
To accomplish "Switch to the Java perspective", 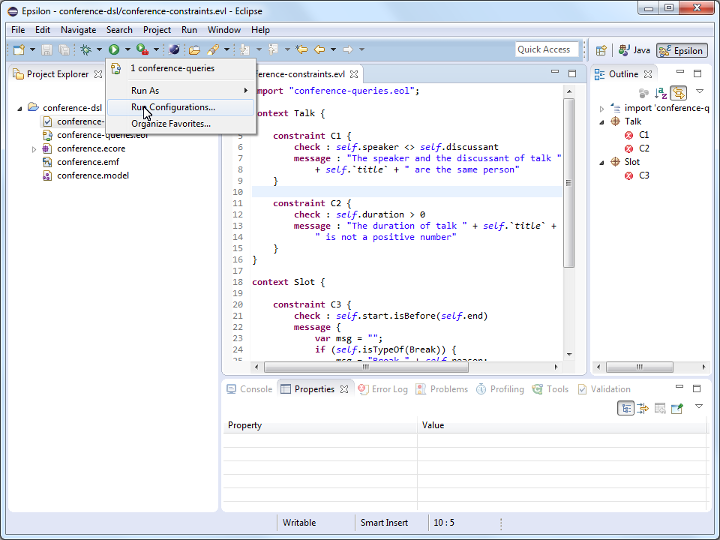I will point(634,50).
